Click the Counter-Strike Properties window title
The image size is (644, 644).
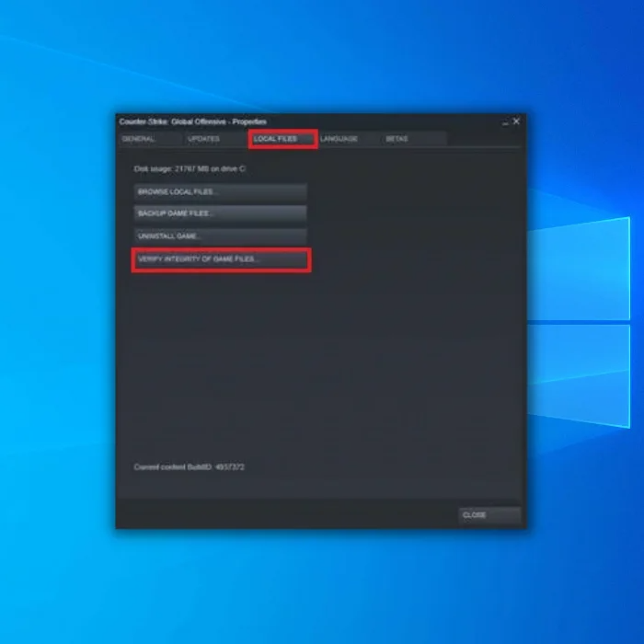pyautogui.click(x=192, y=121)
